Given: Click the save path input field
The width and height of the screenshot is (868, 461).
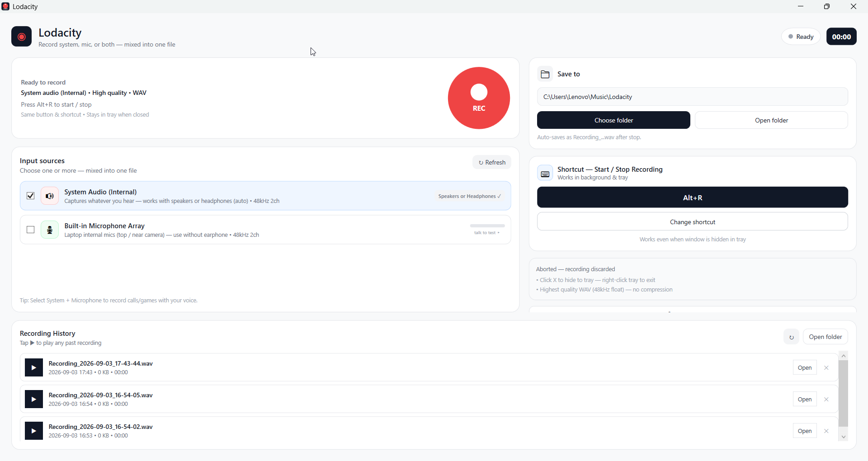Looking at the screenshot, I should pyautogui.click(x=693, y=97).
